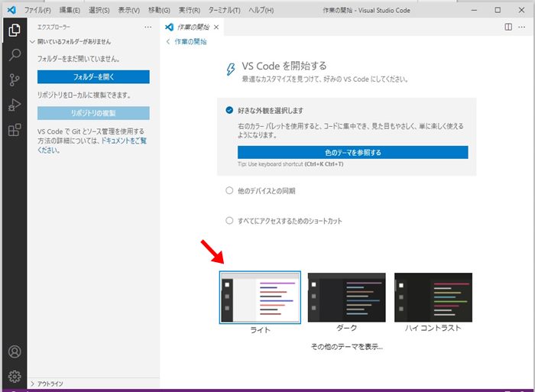535x392 pixels.
Task: Open the ヘルプ(H) menu
Action: (x=261, y=10)
